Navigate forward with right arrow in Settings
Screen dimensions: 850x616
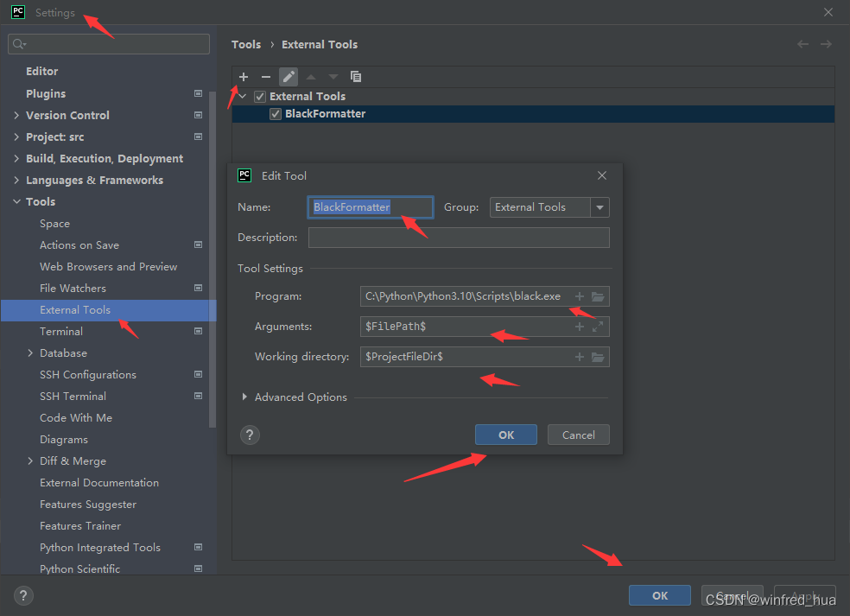(x=826, y=44)
